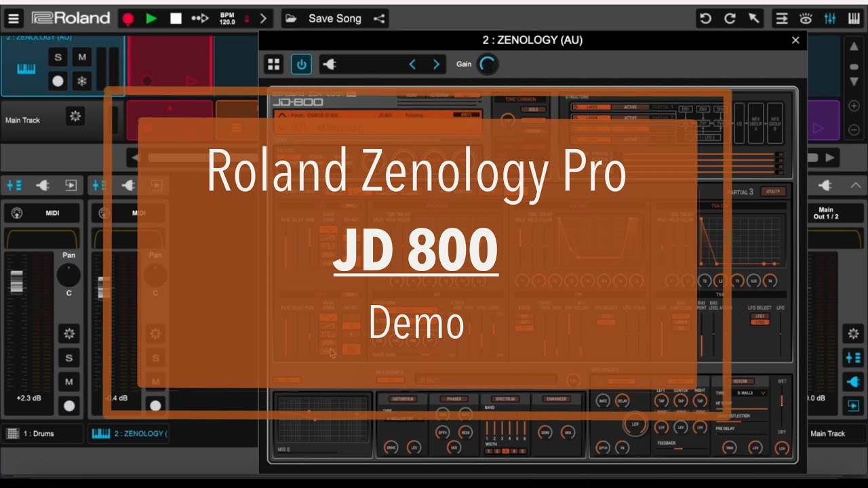This screenshot has width=868, height=488.
Task: Open the on-screen keyboard icon
Action: [854, 18]
